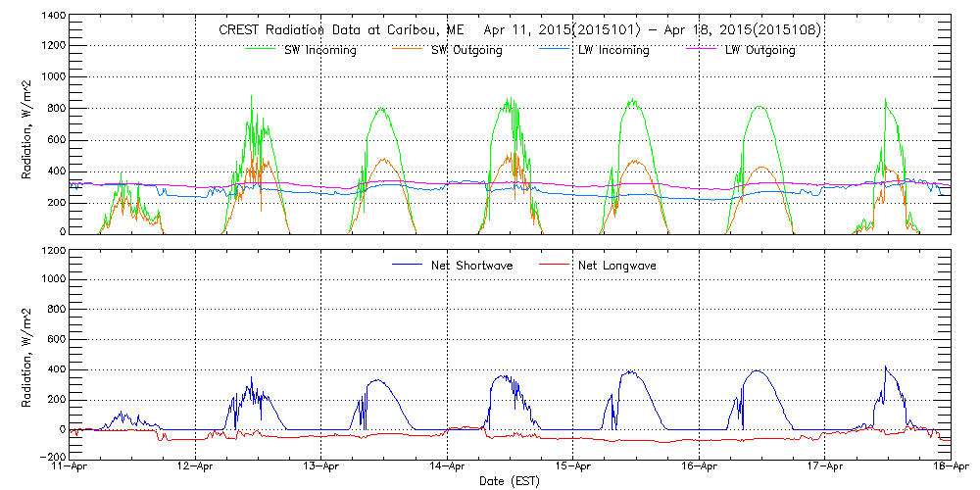Click the 14-Apr date tick label

(448, 468)
